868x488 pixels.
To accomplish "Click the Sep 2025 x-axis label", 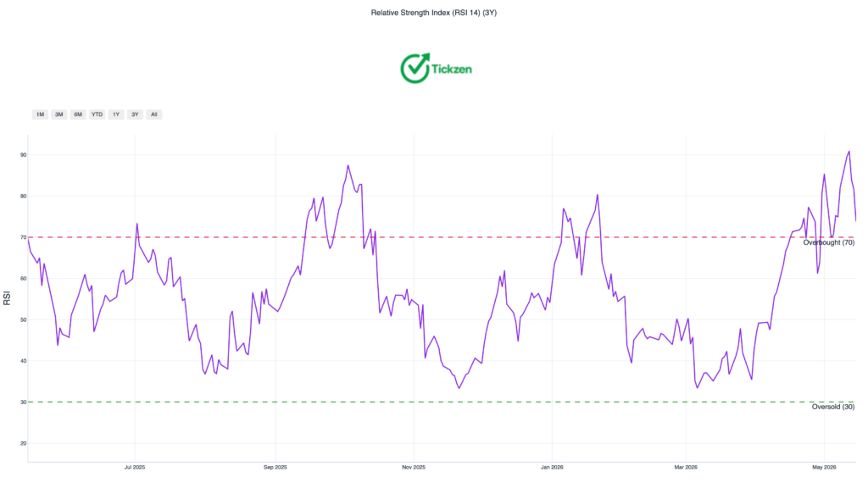I will [275, 468].
